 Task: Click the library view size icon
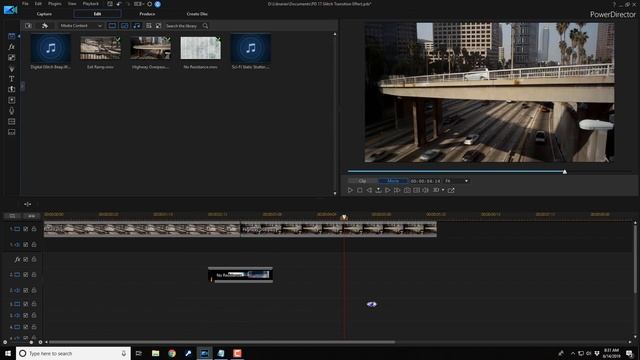[x=158, y=26]
